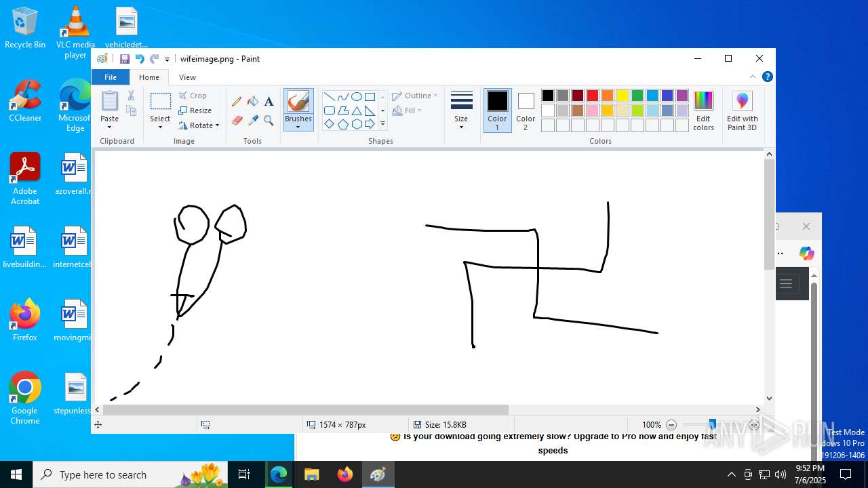Image resolution: width=868 pixels, height=488 pixels.
Task: Choose the Pentagon shape
Action: (342, 124)
